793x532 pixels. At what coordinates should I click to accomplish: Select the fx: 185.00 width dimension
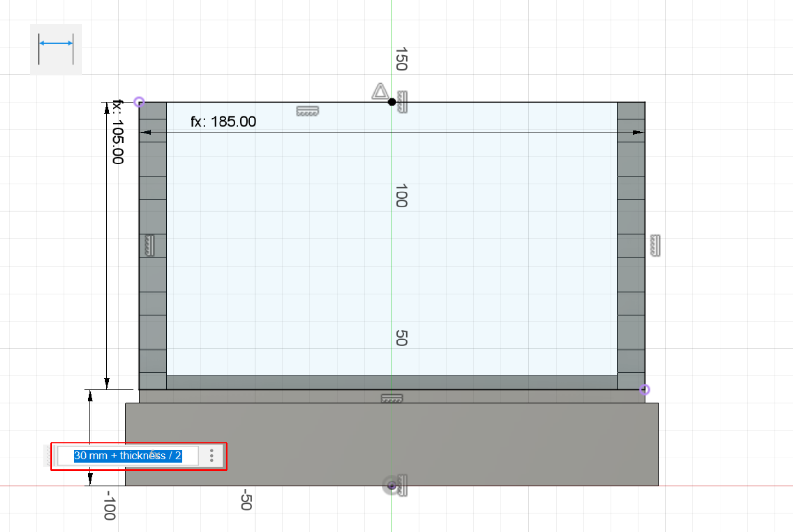click(x=223, y=121)
